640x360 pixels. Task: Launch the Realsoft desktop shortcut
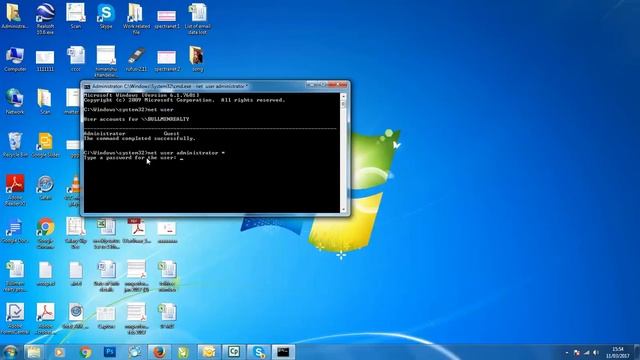click(x=45, y=18)
